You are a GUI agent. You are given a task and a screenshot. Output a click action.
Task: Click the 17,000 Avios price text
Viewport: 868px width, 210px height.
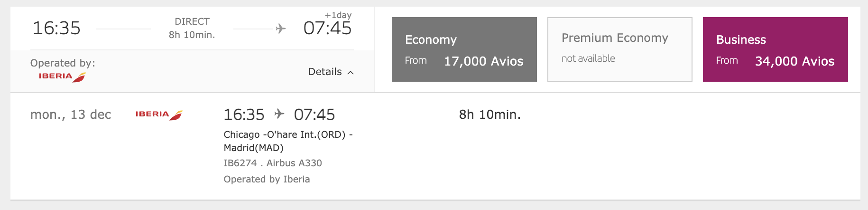pos(484,61)
